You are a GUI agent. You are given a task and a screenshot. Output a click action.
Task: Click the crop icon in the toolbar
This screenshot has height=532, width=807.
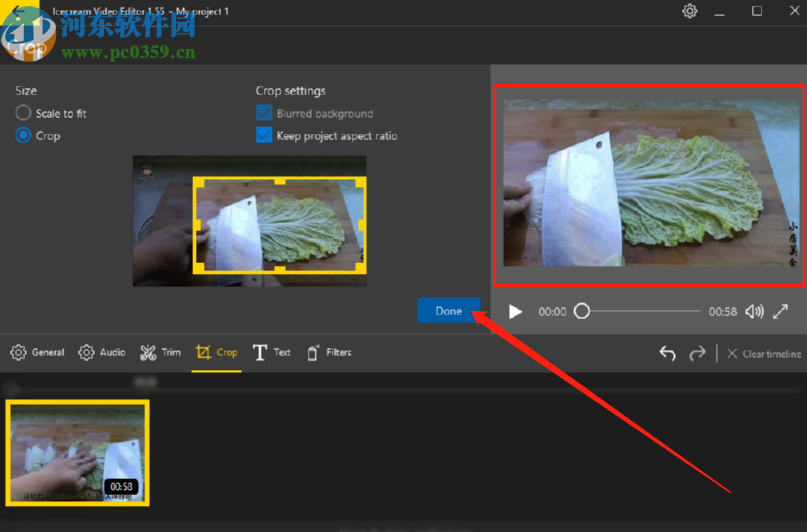[203, 352]
